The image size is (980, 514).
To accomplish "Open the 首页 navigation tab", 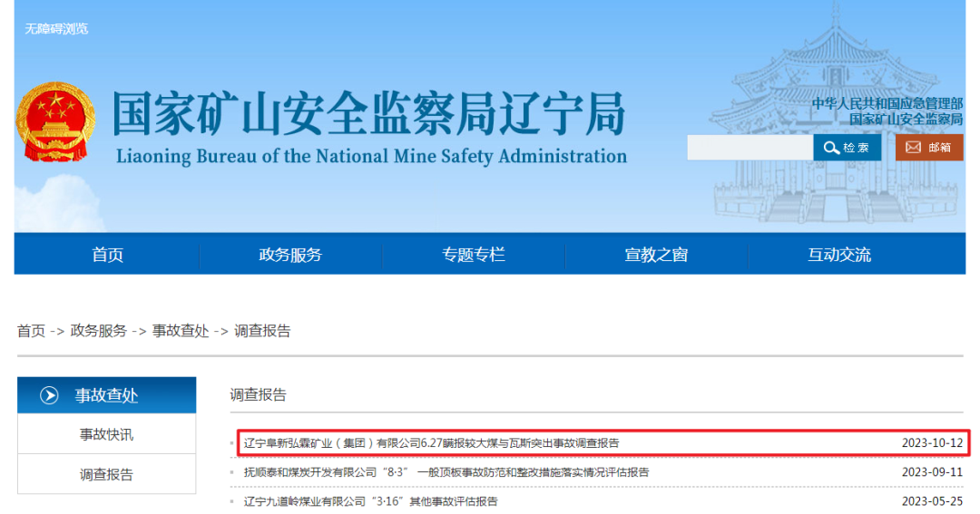I will (x=107, y=255).
